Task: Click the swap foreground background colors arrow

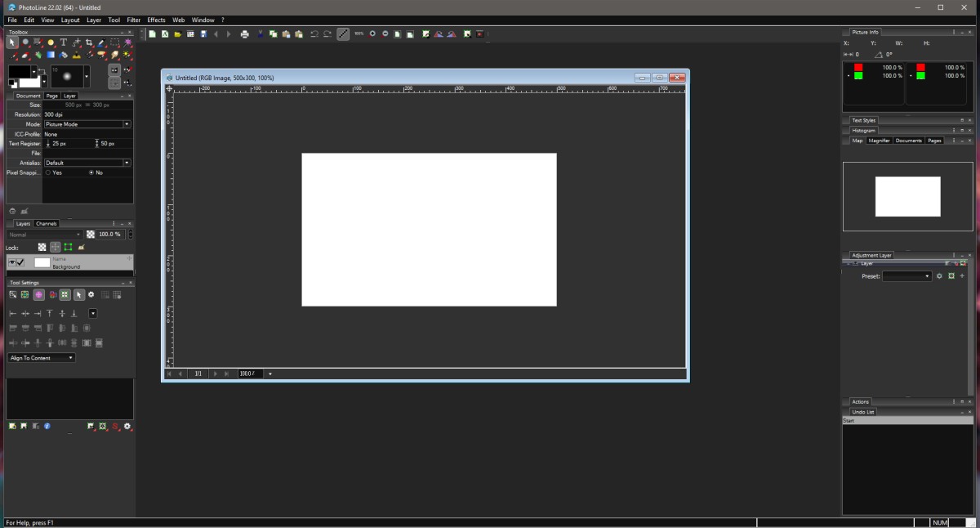Action: 42,70
